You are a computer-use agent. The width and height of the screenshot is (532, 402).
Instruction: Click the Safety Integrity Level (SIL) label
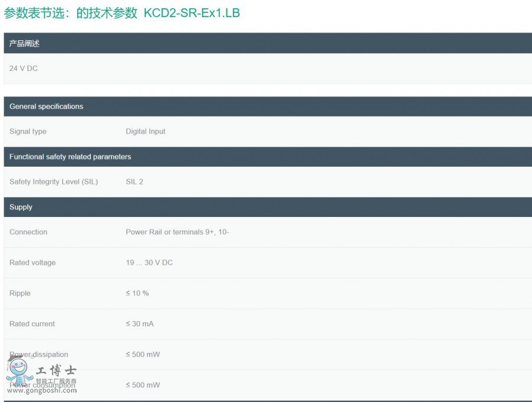(54, 182)
